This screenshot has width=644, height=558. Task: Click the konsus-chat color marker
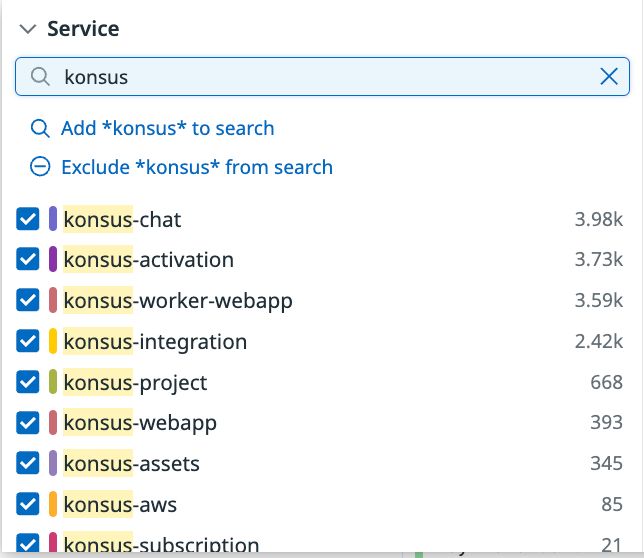pyautogui.click(x=53, y=219)
